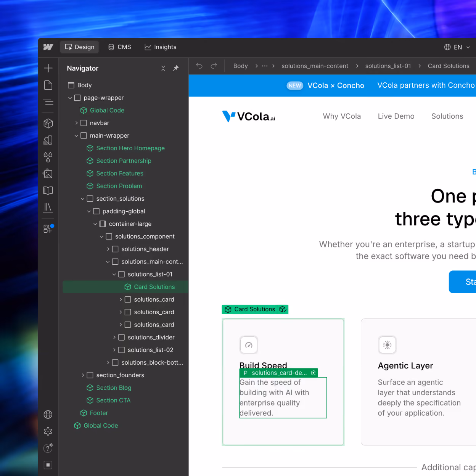Click the Live Demo nav link
The width and height of the screenshot is (476, 476).
pos(396,116)
